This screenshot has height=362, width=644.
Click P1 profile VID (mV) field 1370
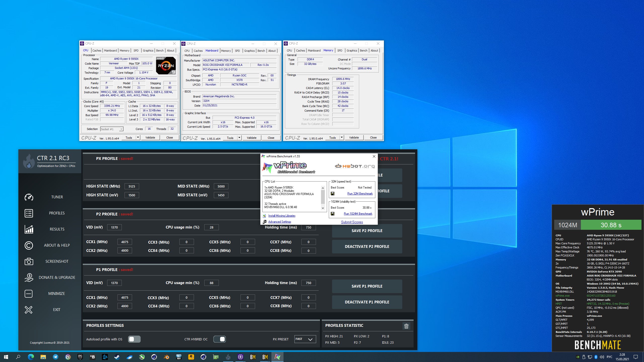114,283
